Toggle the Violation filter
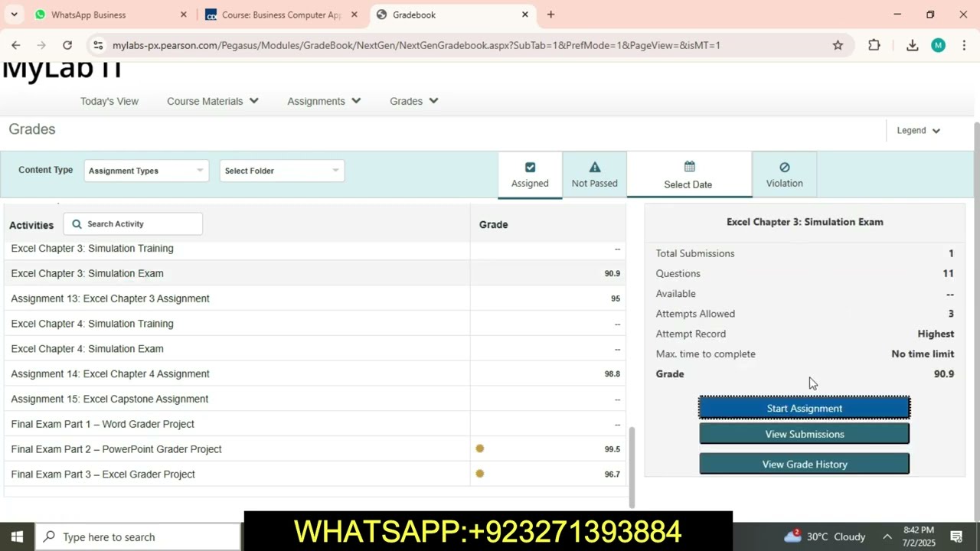The height and width of the screenshot is (551, 980). click(785, 174)
